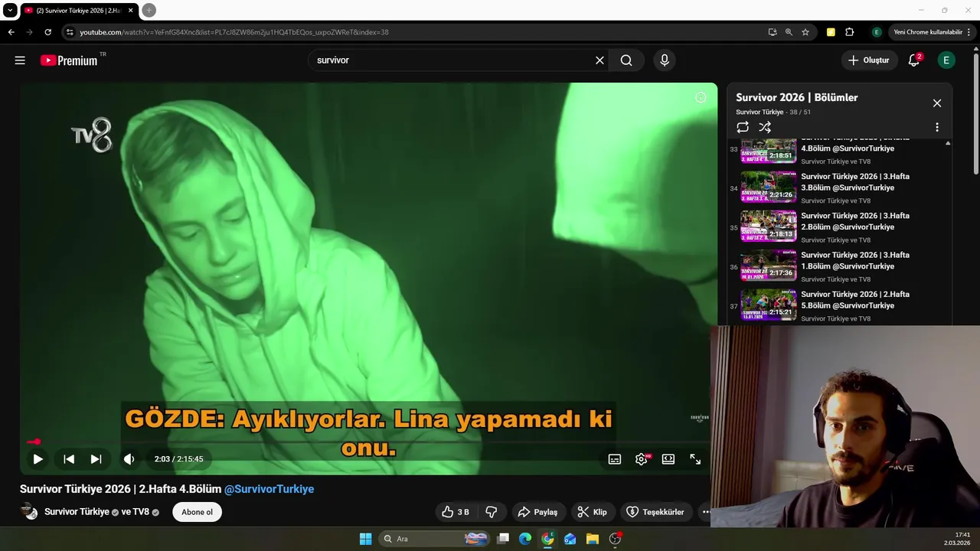980x551 pixels.
Task: Open OBS Studio from the taskbar
Action: [615, 539]
